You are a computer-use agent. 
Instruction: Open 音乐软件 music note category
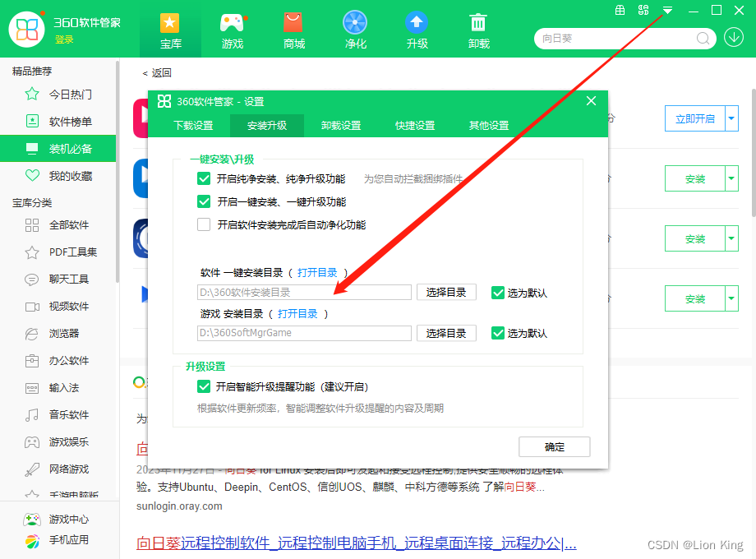(x=57, y=415)
